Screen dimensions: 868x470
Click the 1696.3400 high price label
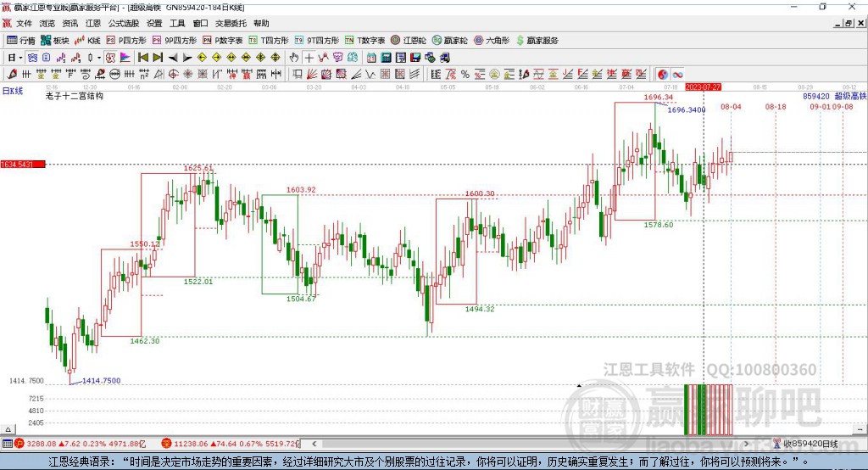point(687,109)
